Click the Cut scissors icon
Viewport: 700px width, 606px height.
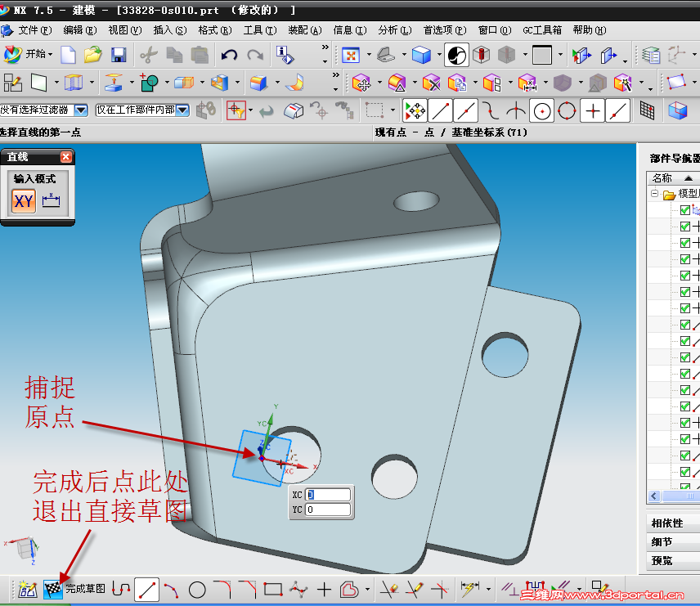149,55
